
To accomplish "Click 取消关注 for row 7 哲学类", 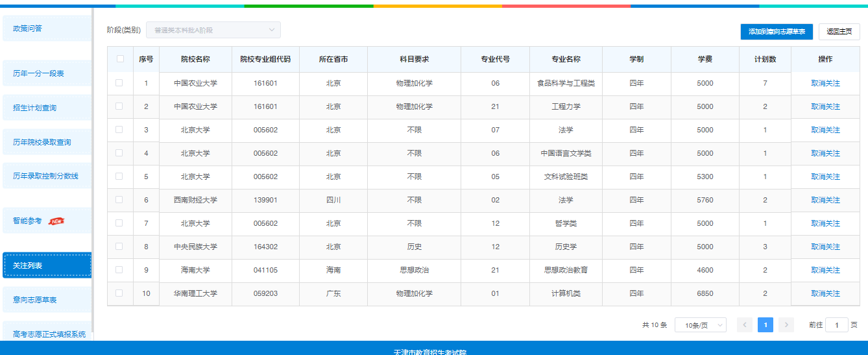I will (825, 223).
